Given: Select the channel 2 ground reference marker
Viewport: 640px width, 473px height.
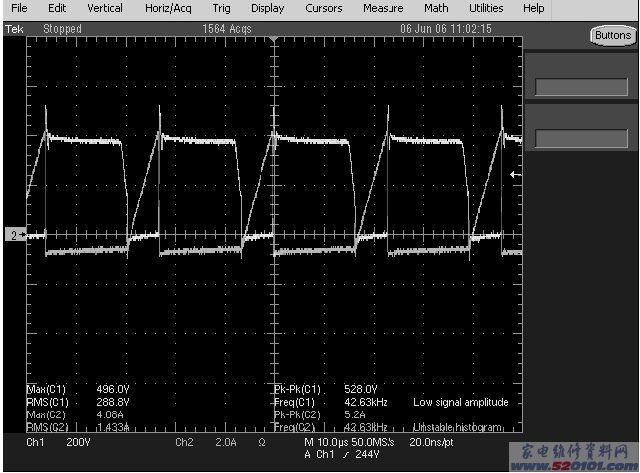Looking at the screenshot, I should point(14,235).
